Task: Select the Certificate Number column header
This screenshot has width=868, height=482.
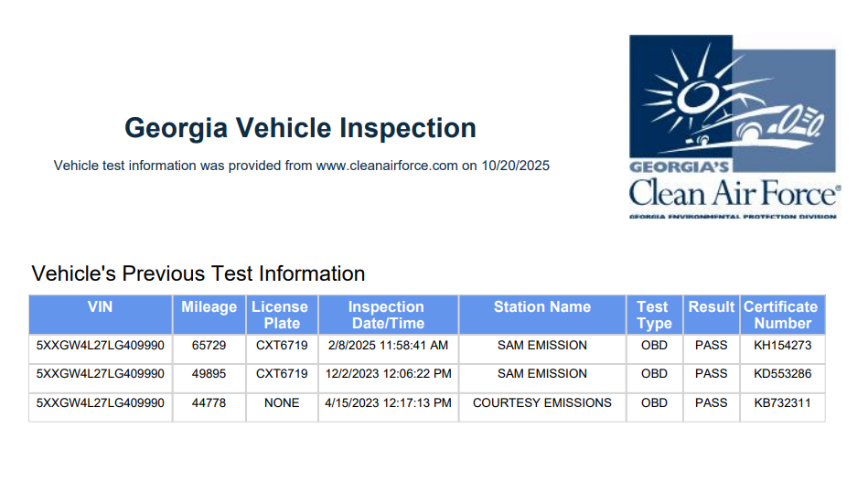Action: 782,315
